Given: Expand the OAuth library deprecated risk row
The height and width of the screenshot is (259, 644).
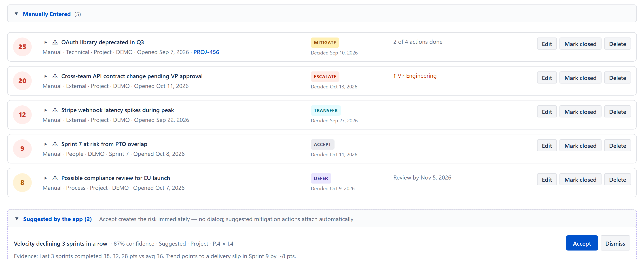Looking at the screenshot, I should [45, 42].
